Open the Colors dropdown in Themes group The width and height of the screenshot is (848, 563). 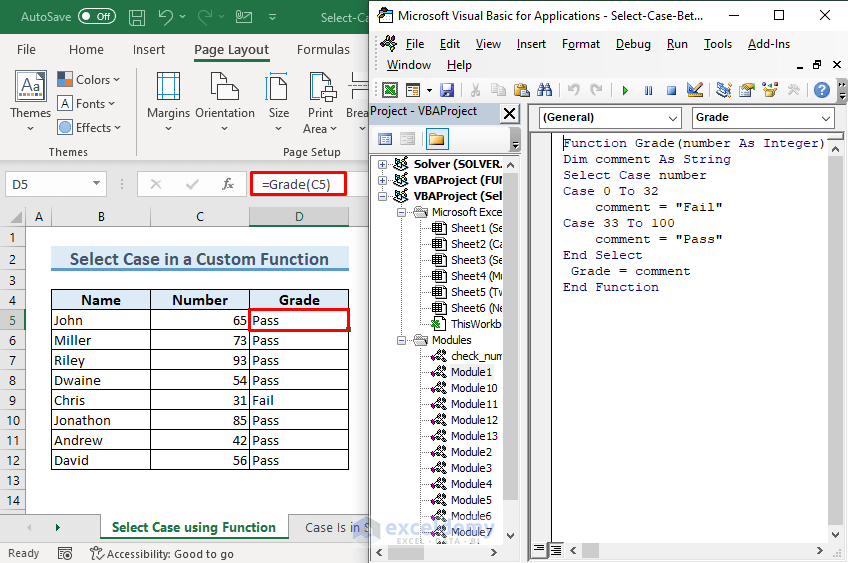[x=89, y=80]
